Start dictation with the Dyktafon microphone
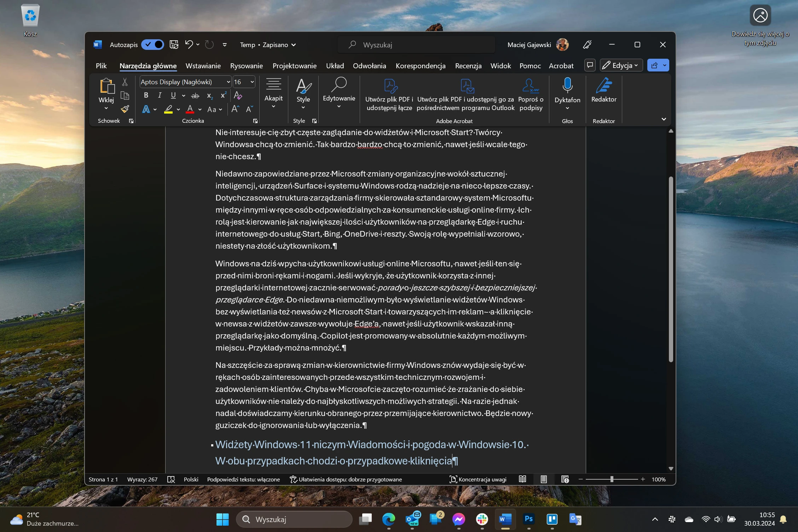 click(567, 93)
